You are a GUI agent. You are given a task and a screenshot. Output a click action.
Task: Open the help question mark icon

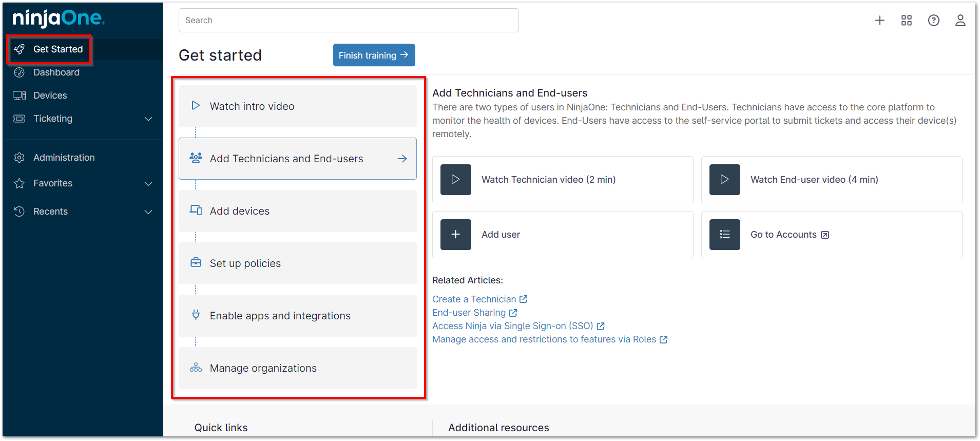(933, 21)
